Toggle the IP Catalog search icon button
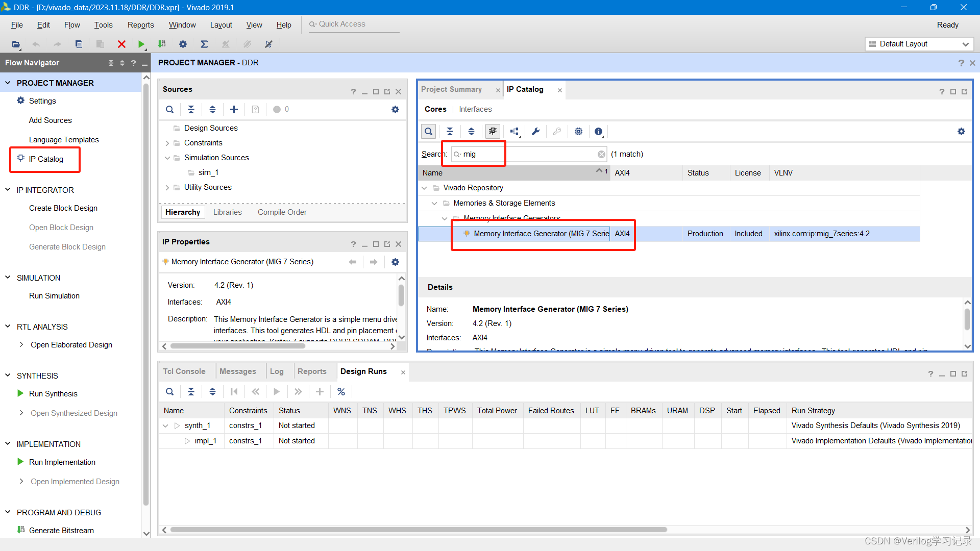Screen dimensions: 980x551 (428, 132)
